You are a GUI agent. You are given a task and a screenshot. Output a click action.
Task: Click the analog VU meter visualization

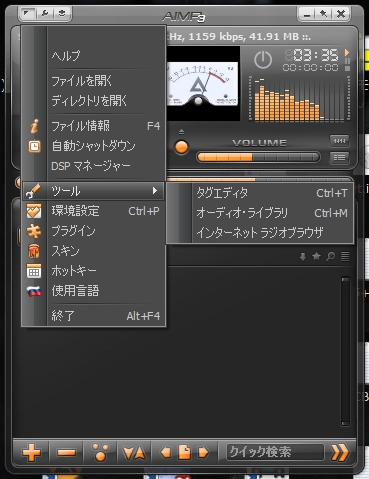(203, 84)
